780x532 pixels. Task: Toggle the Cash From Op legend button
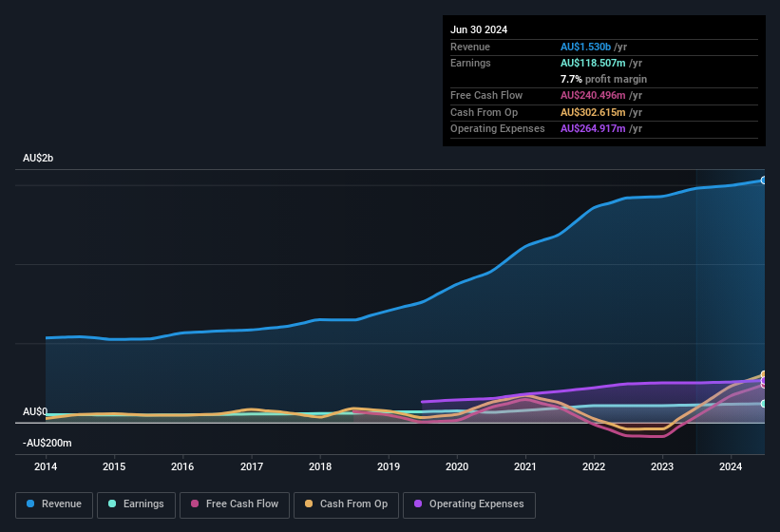(x=346, y=504)
